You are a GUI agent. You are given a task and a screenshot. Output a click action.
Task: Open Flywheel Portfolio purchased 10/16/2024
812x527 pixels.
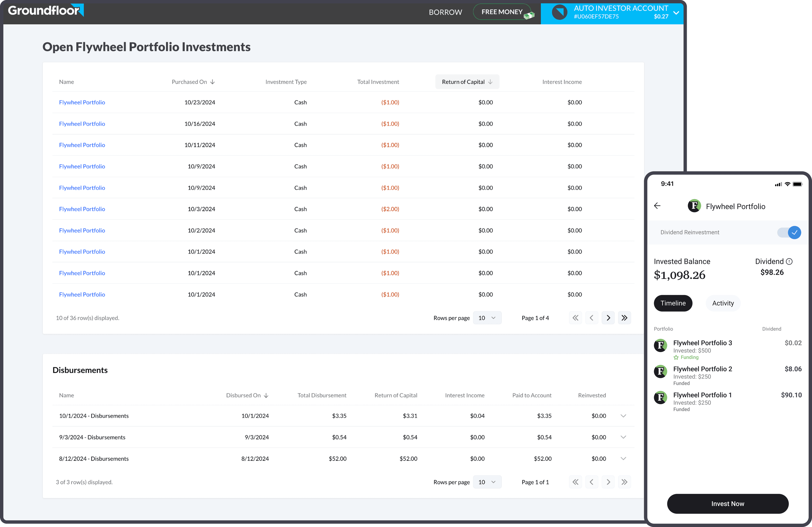click(x=82, y=124)
